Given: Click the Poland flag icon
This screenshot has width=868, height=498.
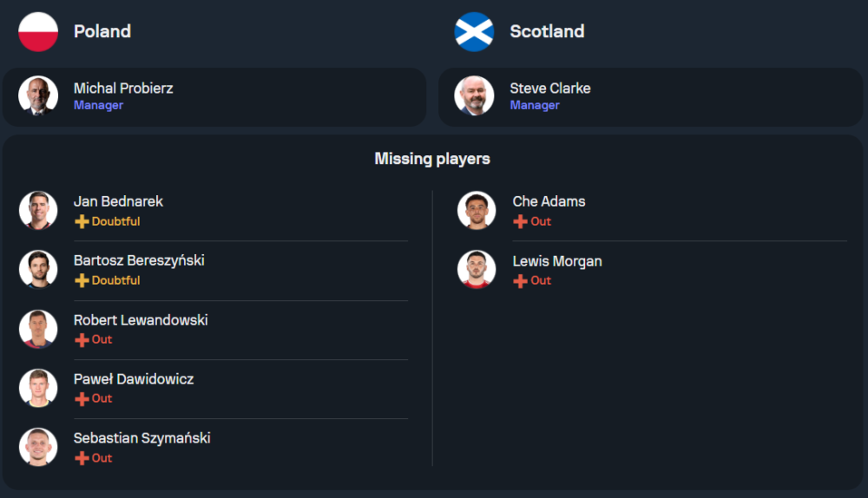Looking at the screenshot, I should tap(38, 31).
